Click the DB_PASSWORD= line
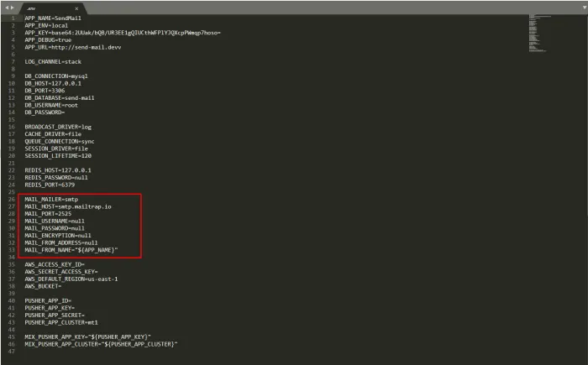Image resolution: width=588 pixels, height=365 pixels. (45, 112)
